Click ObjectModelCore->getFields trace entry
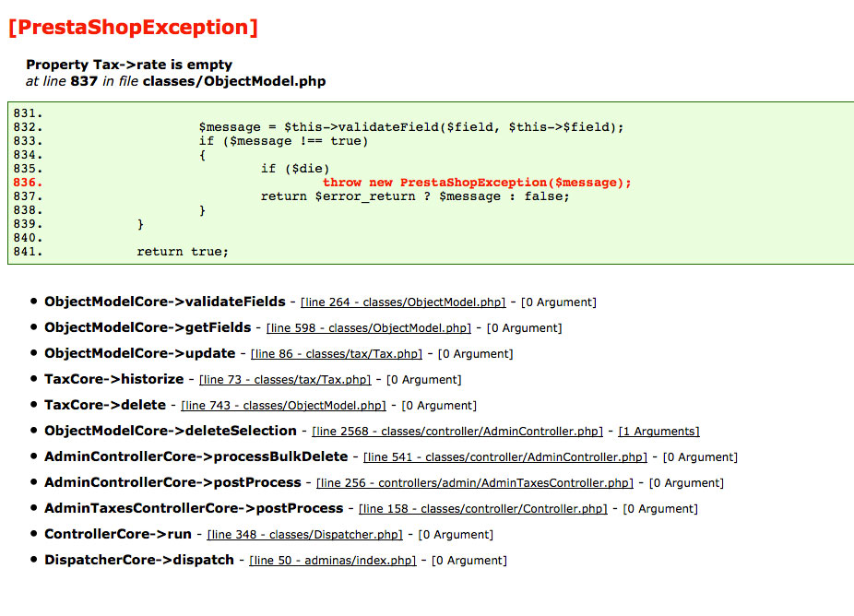This screenshot has width=854, height=616. coord(148,327)
